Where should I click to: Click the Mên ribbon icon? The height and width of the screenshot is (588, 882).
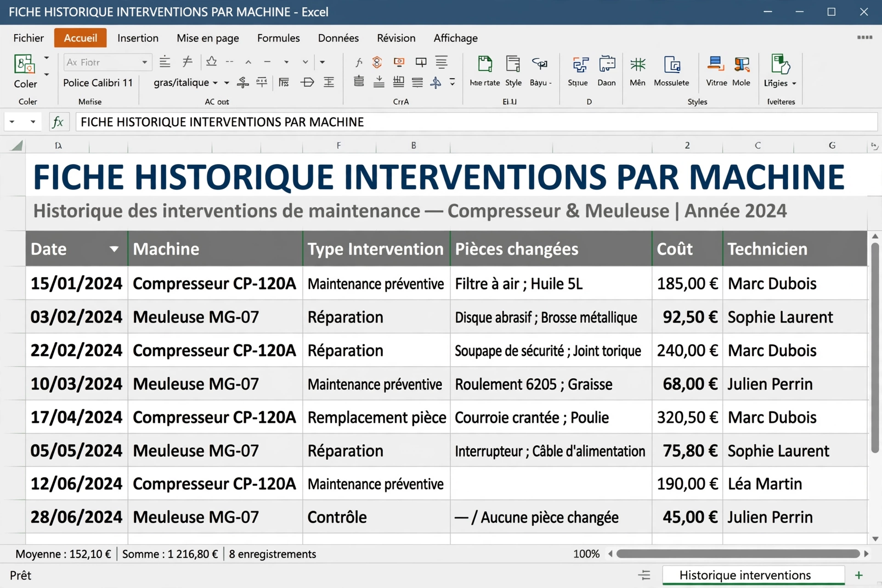coord(638,64)
